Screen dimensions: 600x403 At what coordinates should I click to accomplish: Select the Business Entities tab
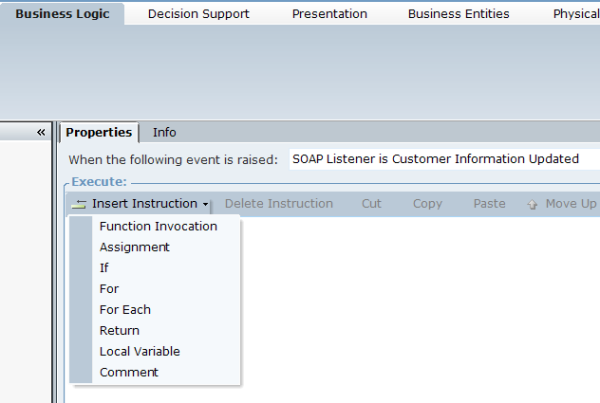click(x=458, y=14)
